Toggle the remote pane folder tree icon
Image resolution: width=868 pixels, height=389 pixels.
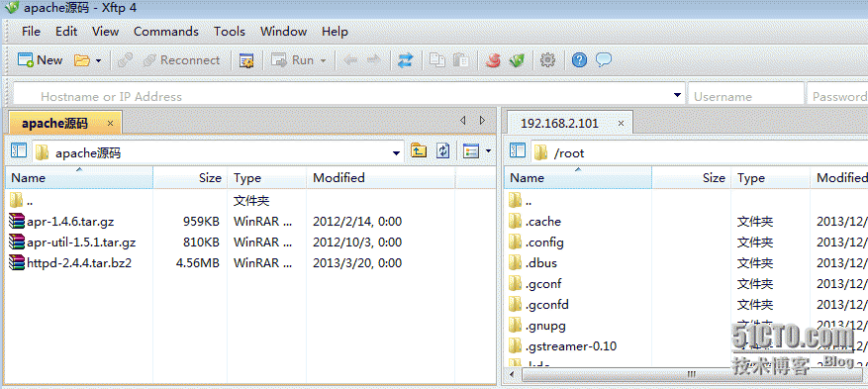pyautogui.click(x=518, y=151)
